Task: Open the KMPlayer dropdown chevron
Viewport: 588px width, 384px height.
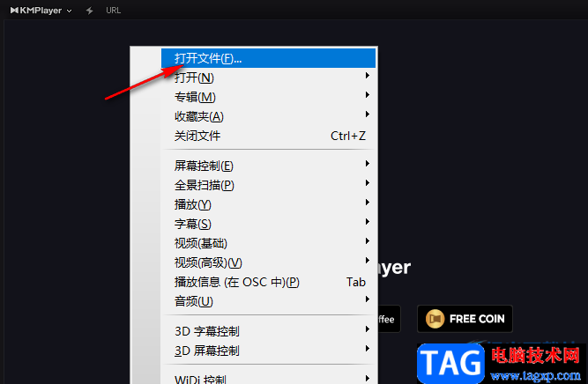Action: 69,11
